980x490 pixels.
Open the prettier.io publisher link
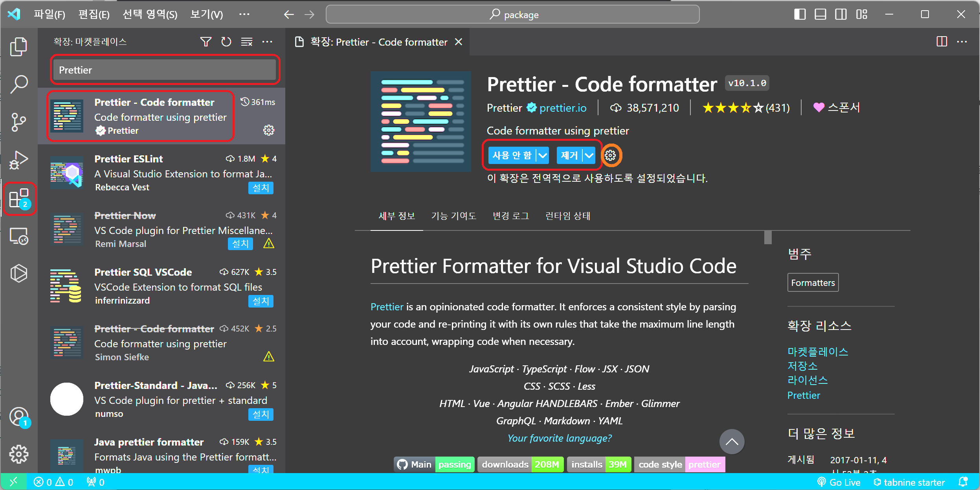[562, 108]
